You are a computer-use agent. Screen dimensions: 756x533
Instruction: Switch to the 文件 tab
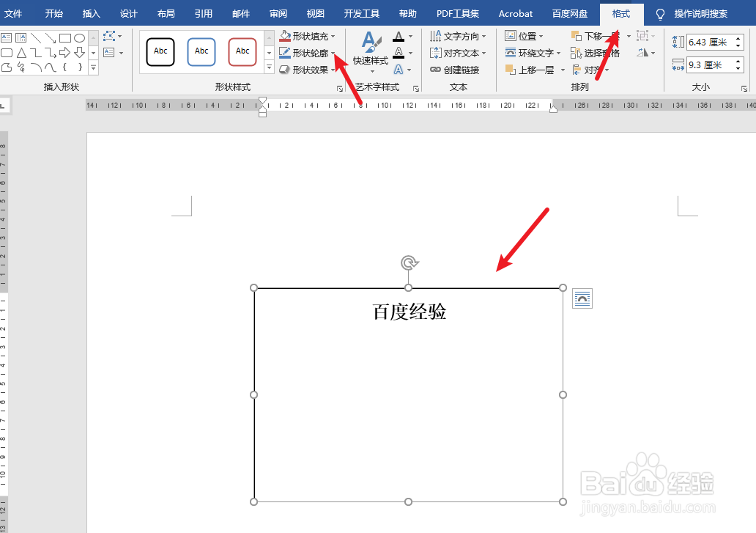13,13
